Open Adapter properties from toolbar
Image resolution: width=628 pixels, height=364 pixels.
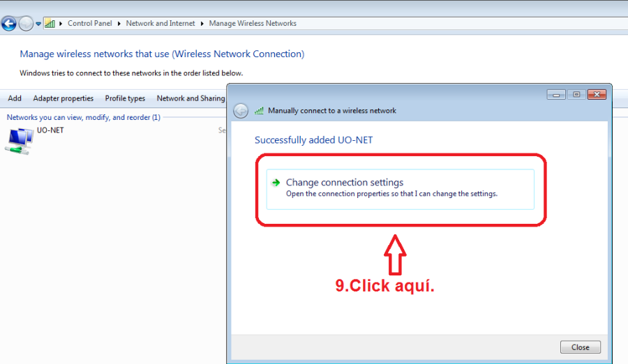pyautogui.click(x=63, y=98)
